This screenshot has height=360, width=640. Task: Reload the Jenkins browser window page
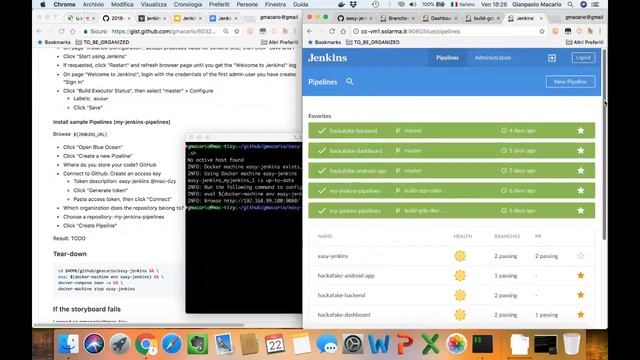pos(332,31)
